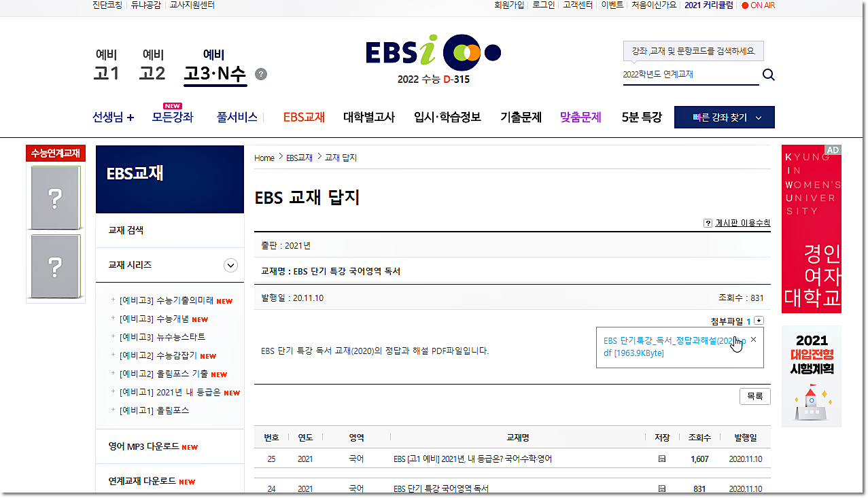The height and width of the screenshot is (498, 868).
Task: Open 2021 커리큘럼 link
Action: tap(709, 5)
